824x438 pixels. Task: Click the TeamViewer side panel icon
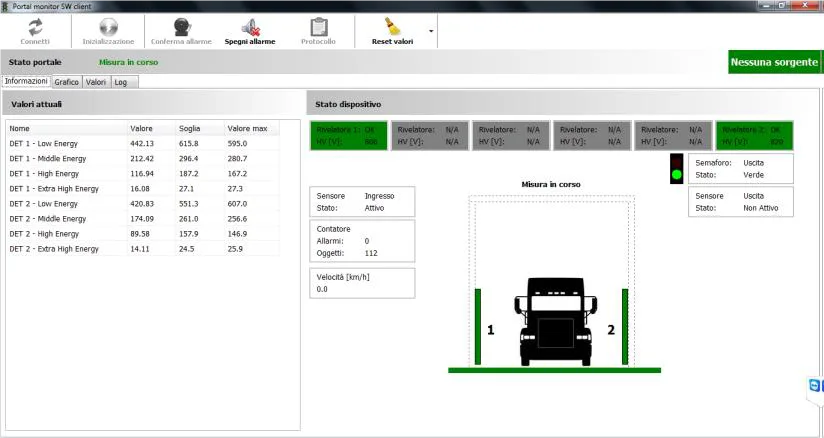(816, 386)
